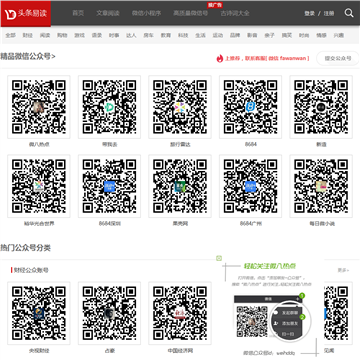Screen dimensions: 360x360
Task: Click the 提交公众号 button
Action: 338,58
